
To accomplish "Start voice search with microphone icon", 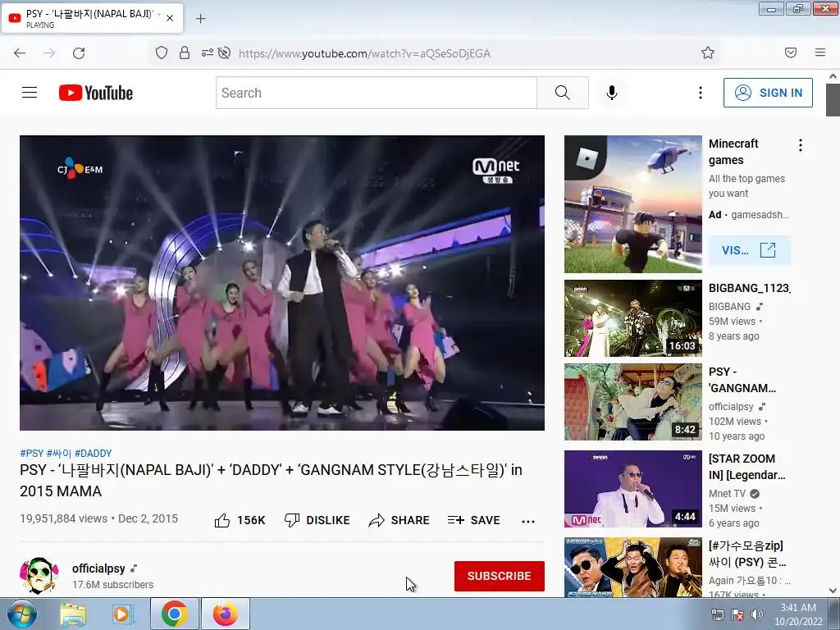I will coord(612,93).
